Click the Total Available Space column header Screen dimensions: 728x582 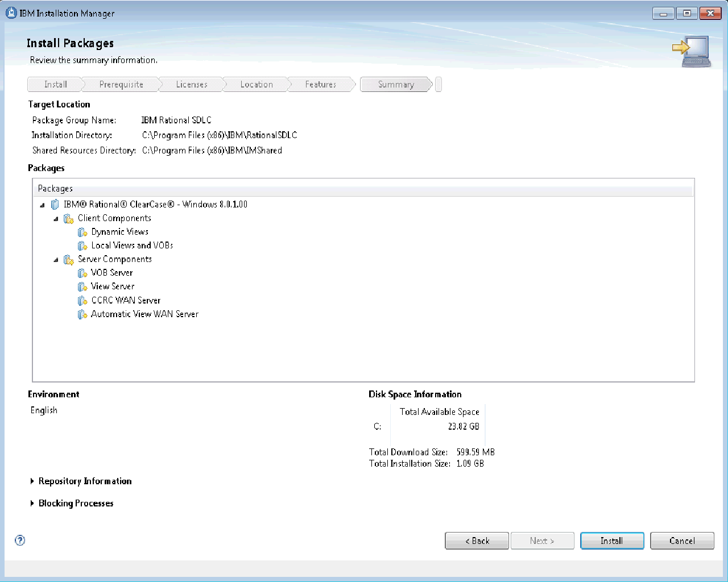click(x=439, y=412)
